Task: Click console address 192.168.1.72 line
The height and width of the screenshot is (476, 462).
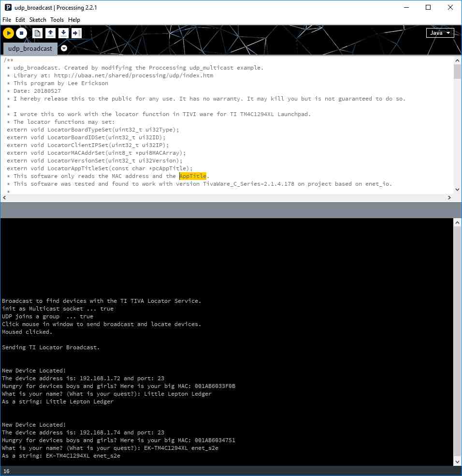Action: [83, 378]
